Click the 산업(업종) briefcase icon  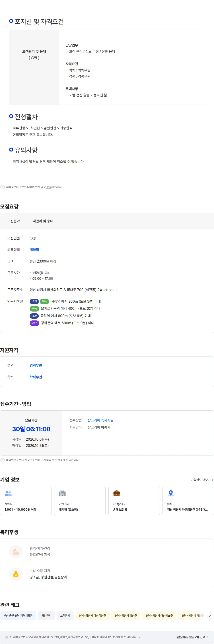click(x=116, y=493)
